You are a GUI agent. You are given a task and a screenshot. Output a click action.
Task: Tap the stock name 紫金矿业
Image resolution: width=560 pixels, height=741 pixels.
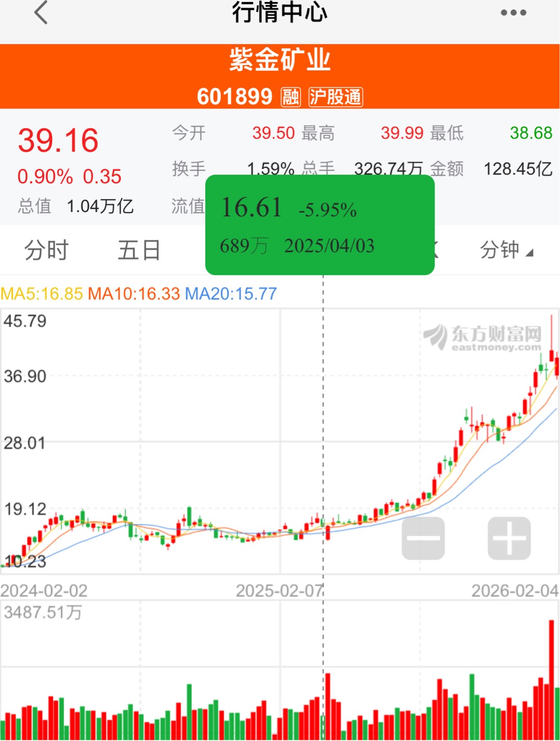coord(280,59)
